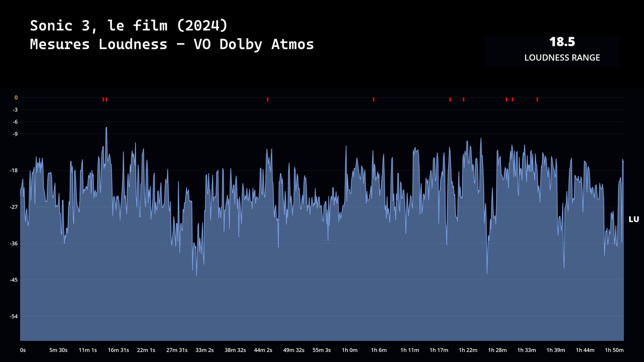Click the red peak marker just after 1h 33m
Image resolution: width=644 pixels, height=362 pixels.
537,99
